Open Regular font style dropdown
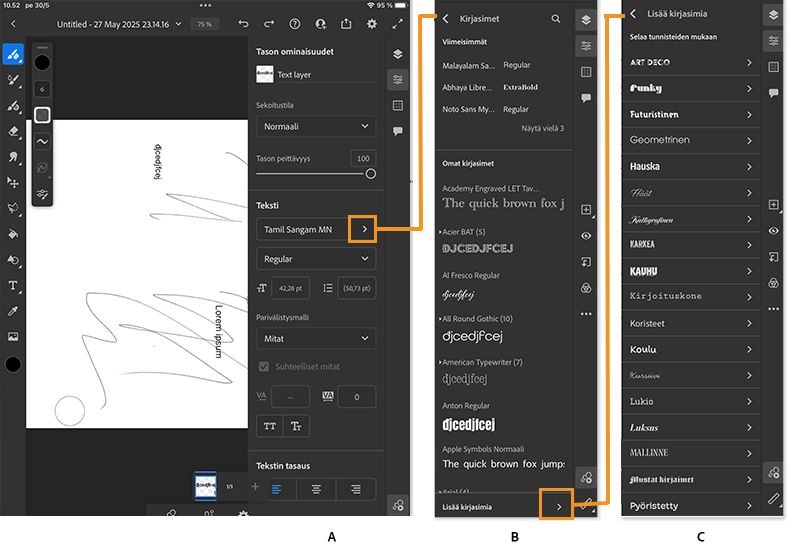Image resolution: width=800 pixels, height=556 pixels. tap(316, 259)
